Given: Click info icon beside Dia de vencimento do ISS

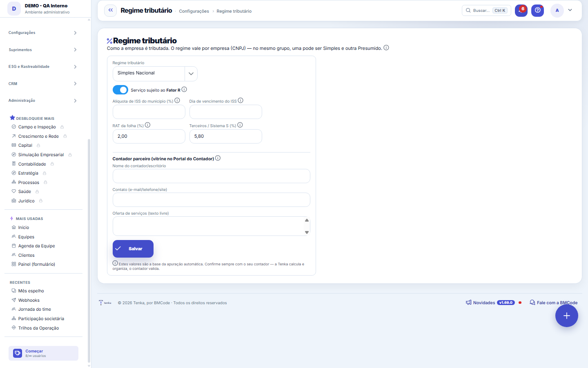Looking at the screenshot, I should click(241, 101).
